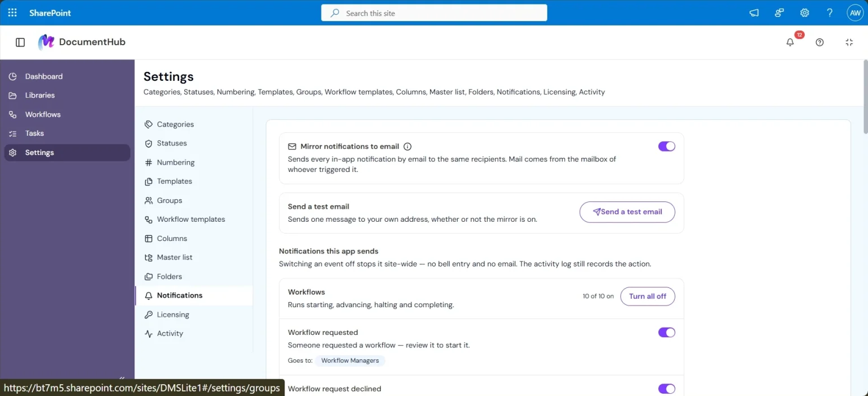Open the SharePoint app launcher grid

click(x=12, y=12)
